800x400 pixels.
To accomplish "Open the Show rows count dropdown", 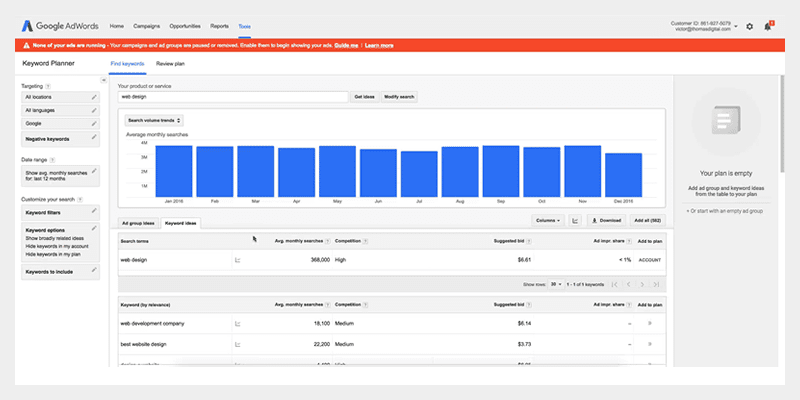I will coord(556,285).
